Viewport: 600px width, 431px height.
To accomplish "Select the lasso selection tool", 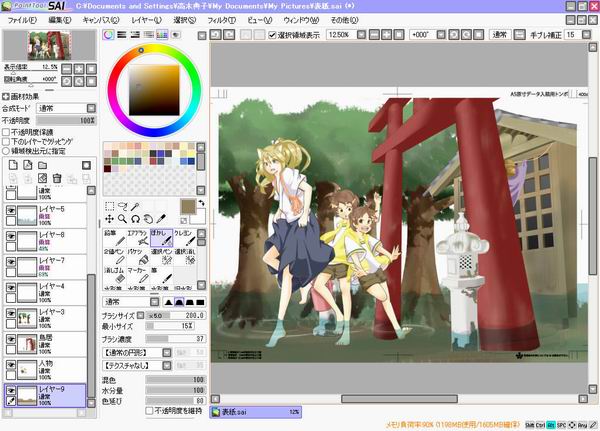I will pyautogui.click(x=122, y=207).
